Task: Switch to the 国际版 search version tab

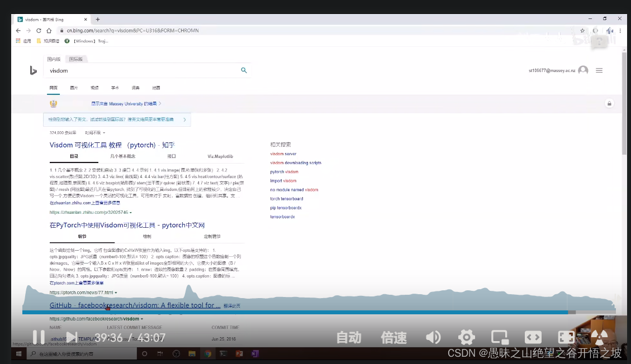Action: 75,59
